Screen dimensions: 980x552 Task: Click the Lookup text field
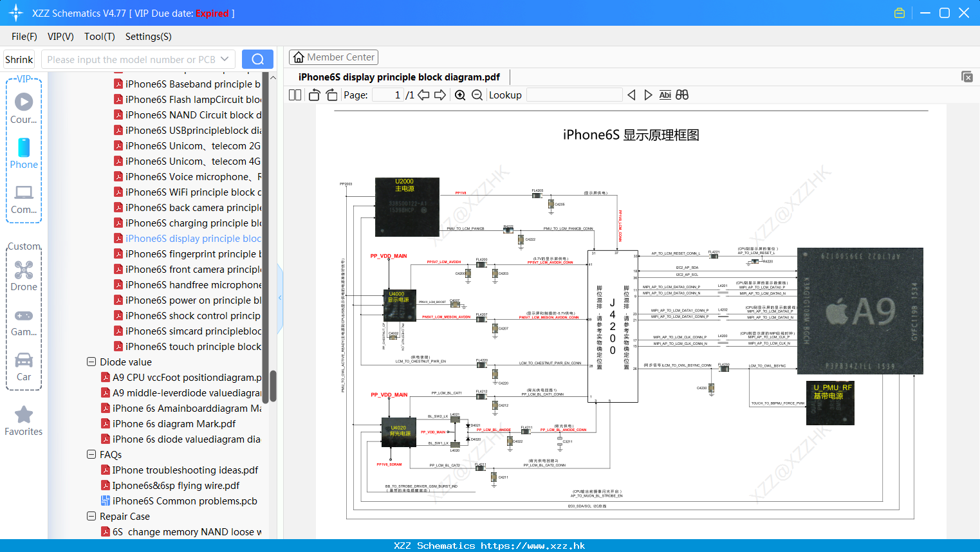click(x=574, y=95)
